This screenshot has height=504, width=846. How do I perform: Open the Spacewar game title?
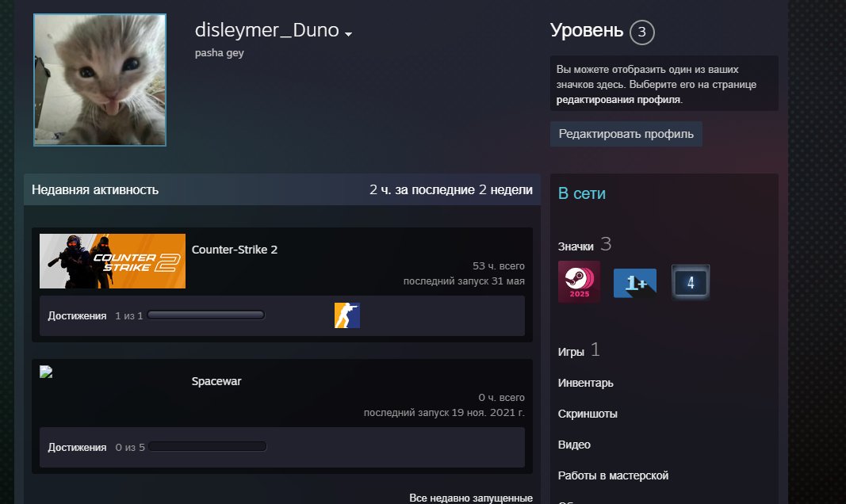click(x=216, y=381)
